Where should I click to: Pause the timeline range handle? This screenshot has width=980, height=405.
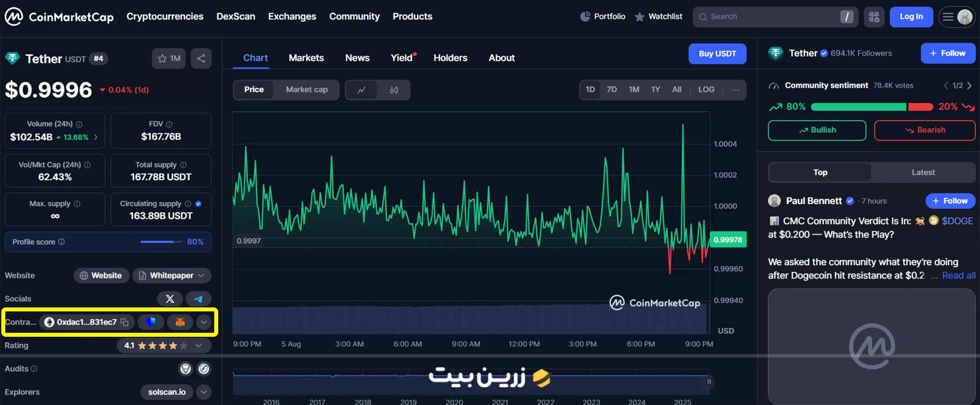coord(709,382)
